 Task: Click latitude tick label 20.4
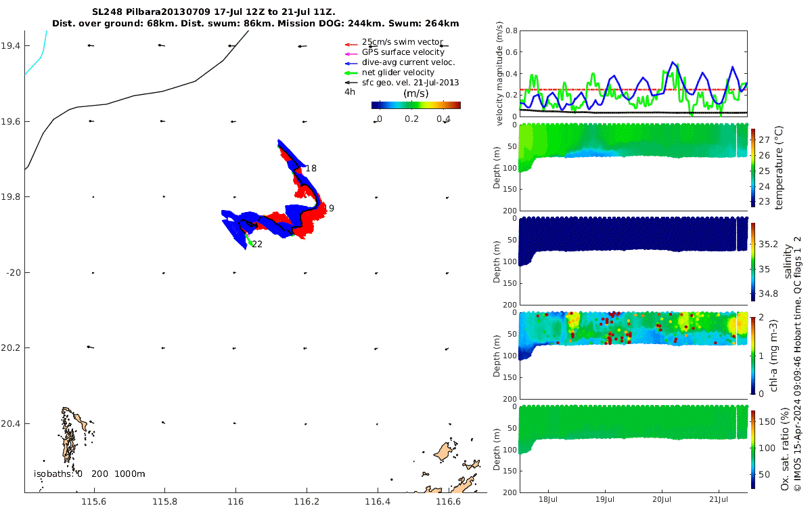point(12,423)
